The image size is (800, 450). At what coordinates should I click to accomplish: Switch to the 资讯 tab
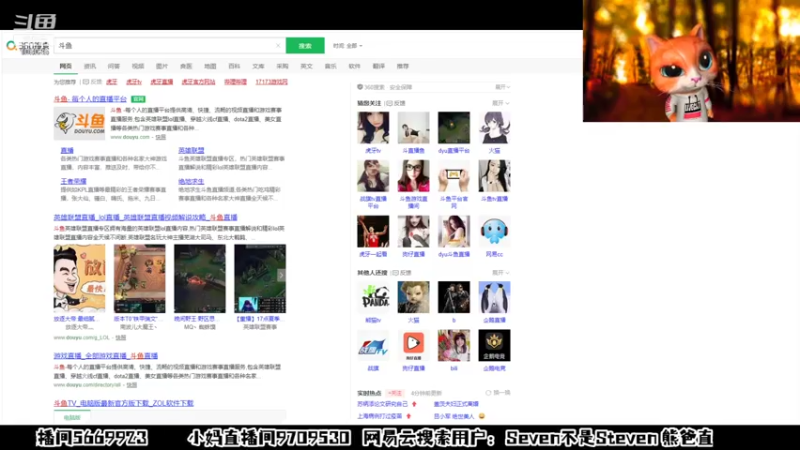point(90,66)
